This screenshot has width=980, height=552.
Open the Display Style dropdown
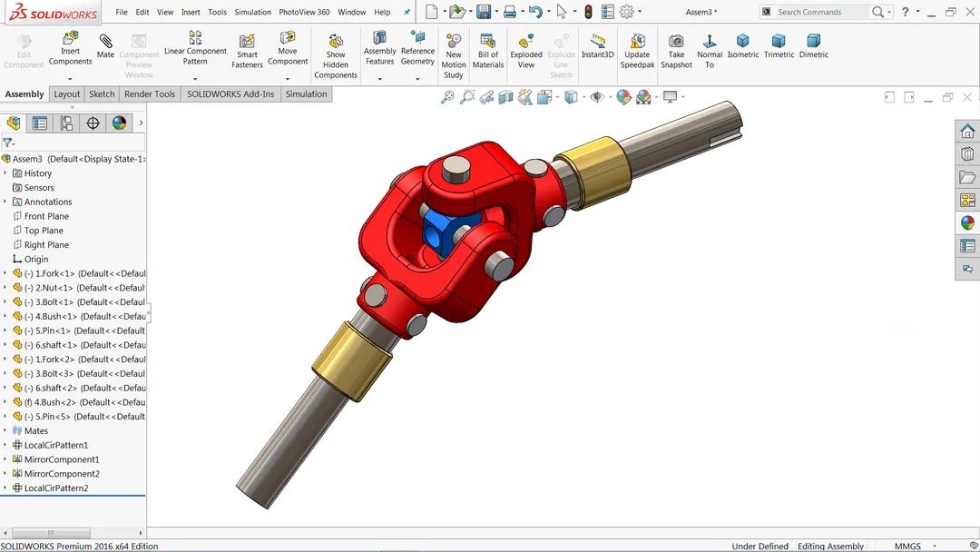(x=583, y=97)
